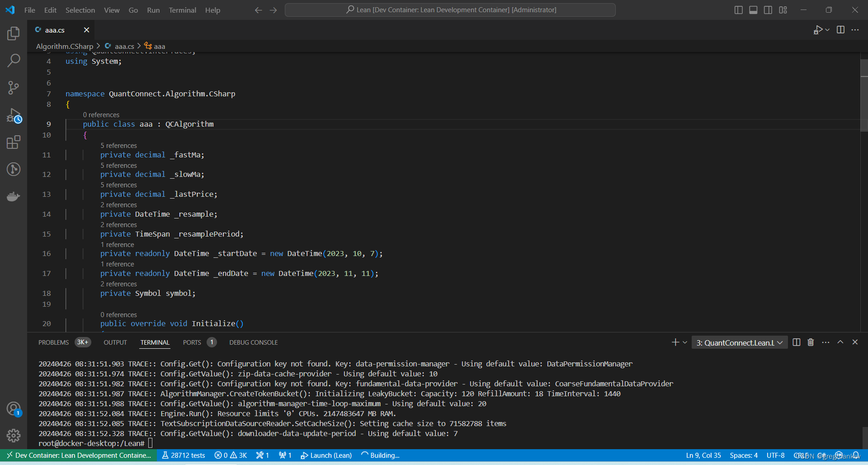Open the Docker view in activity bar
The height and width of the screenshot is (465, 868).
pyautogui.click(x=14, y=196)
